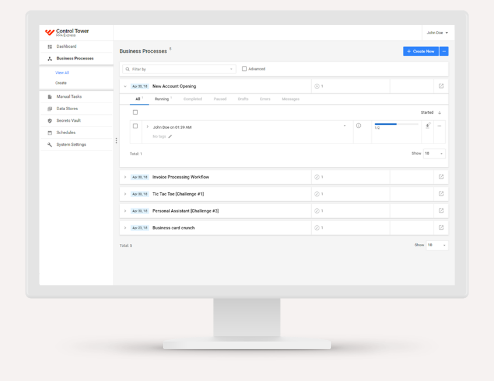The height and width of the screenshot is (381, 494).
Task: Open the bottom Show rows dropdown
Action: [437, 245]
